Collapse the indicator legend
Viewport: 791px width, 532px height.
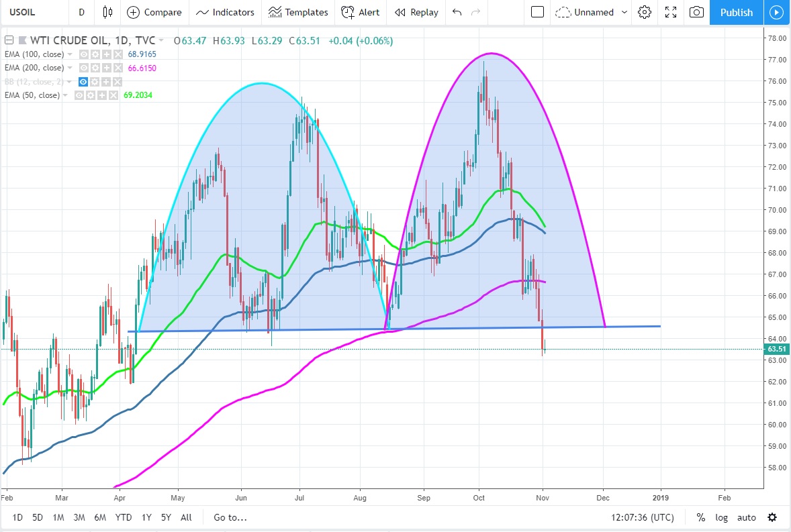8,40
